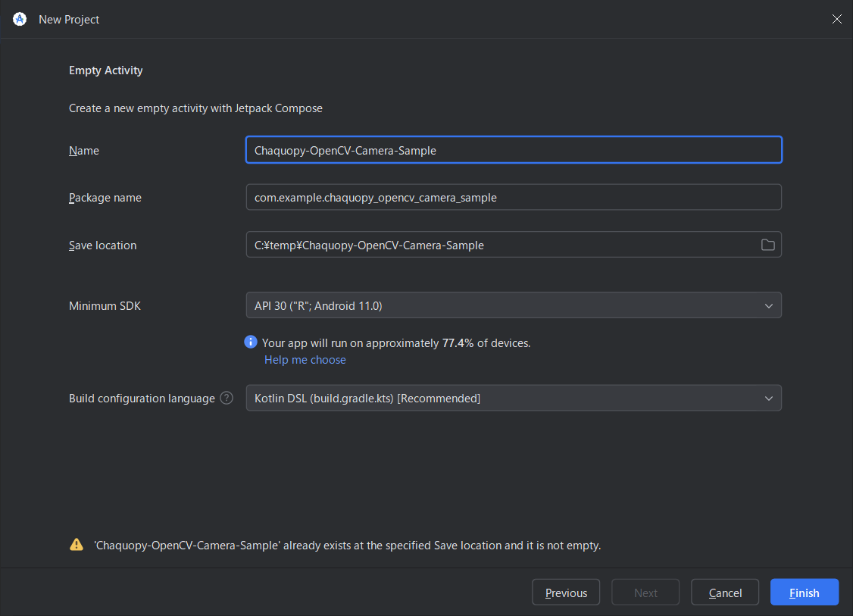Click the Name input field
This screenshot has height=616, width=853.
click(514, 150)
